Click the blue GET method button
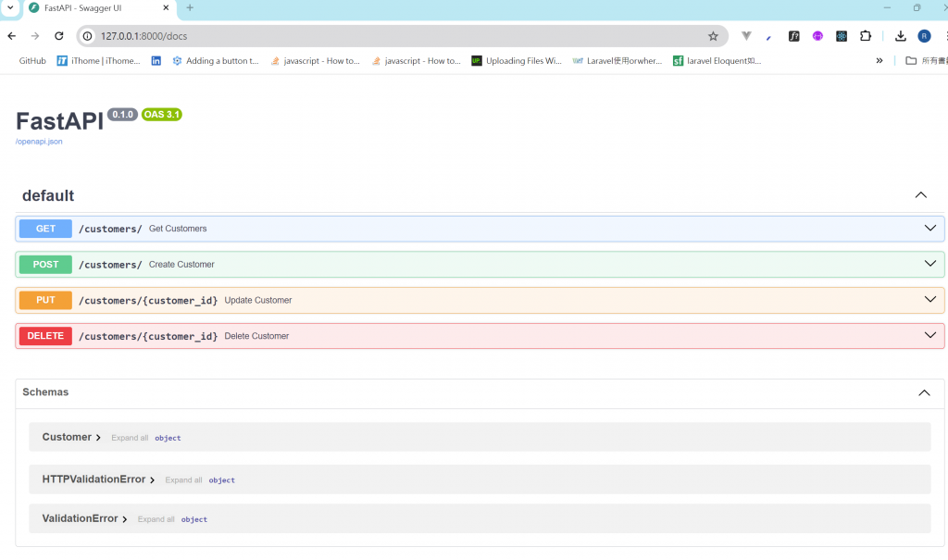 [45, 229]
